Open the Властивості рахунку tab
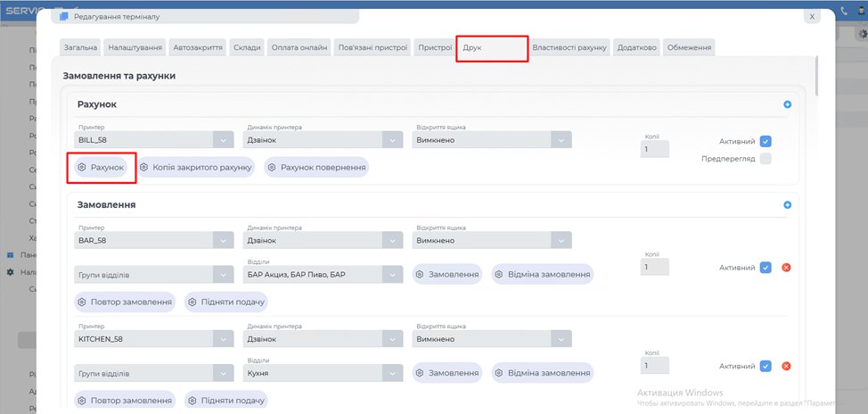Screen dimensions: 868x414 (569, 47)
